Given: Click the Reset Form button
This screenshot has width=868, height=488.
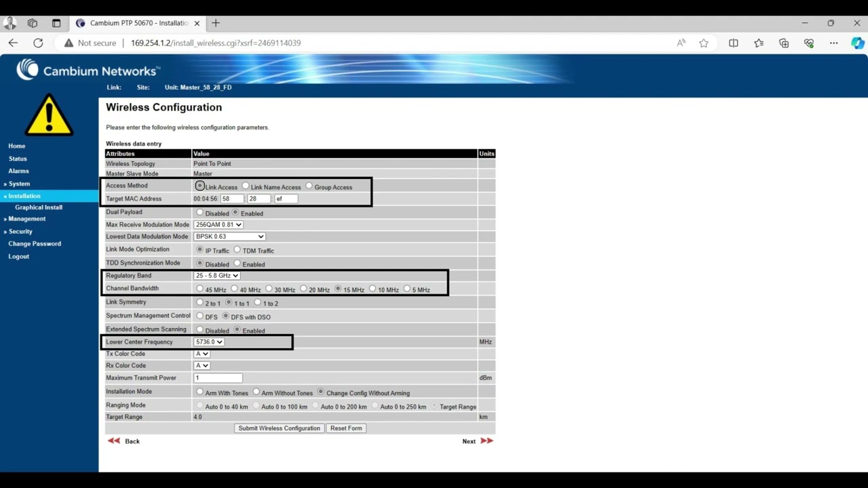Looking at the screenshot, I should 346,428.
